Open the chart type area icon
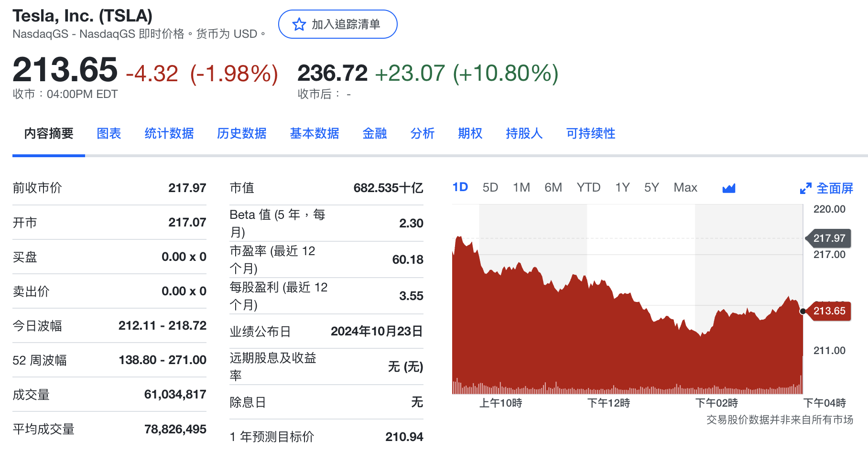 click(728, 188)
